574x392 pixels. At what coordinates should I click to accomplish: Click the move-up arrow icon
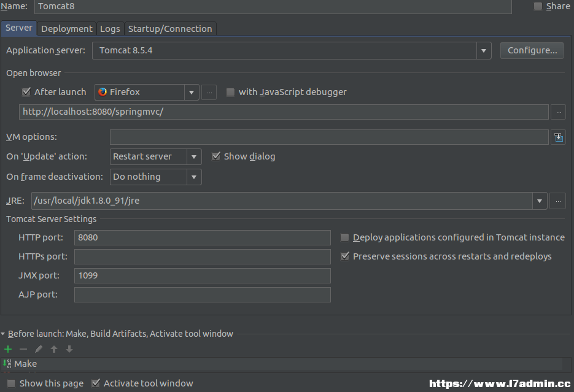[x=54, y=349]
